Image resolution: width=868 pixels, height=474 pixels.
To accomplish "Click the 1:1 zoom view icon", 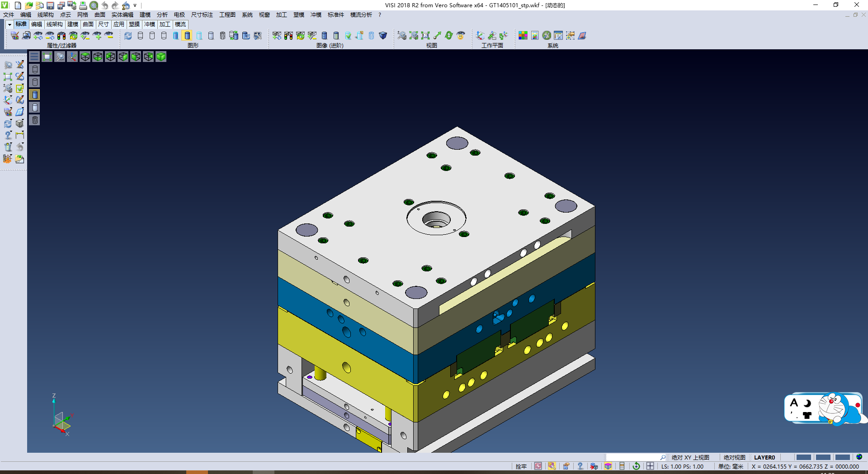I will (x=425, y=36).
